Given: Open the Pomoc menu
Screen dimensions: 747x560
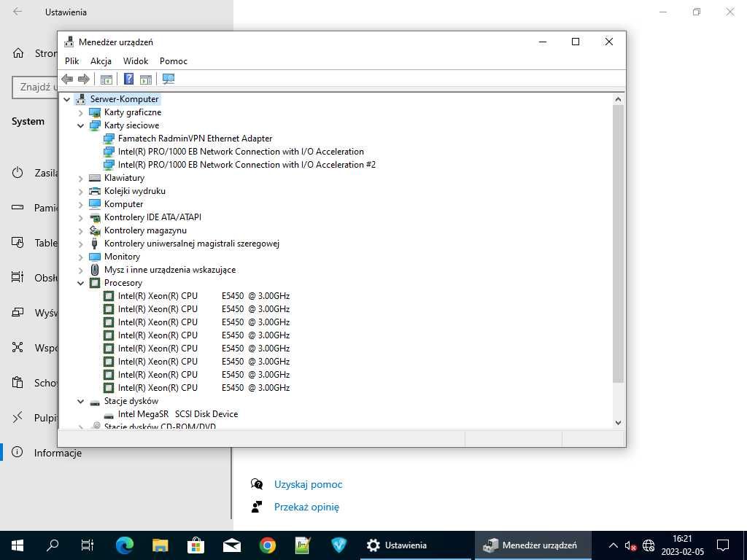Looking at the screenshot, I should click(174, 61).
